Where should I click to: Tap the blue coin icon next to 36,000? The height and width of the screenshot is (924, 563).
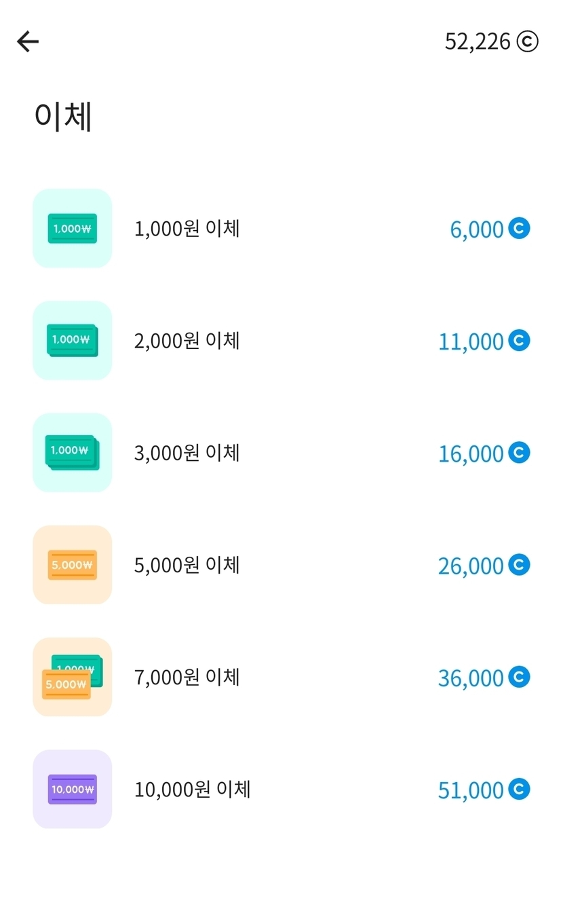point(519,677)
